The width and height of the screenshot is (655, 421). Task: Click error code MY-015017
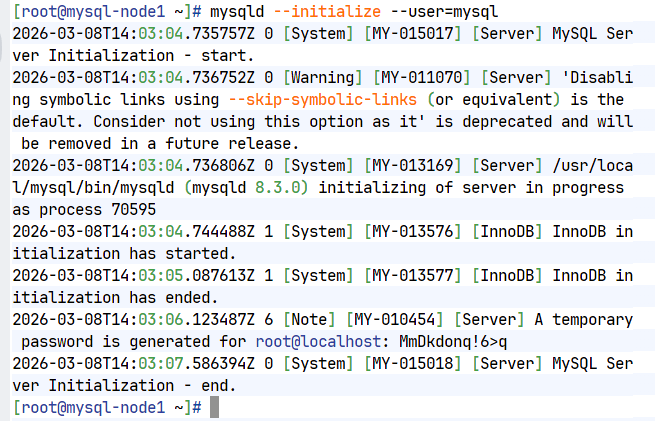point(413,33)
